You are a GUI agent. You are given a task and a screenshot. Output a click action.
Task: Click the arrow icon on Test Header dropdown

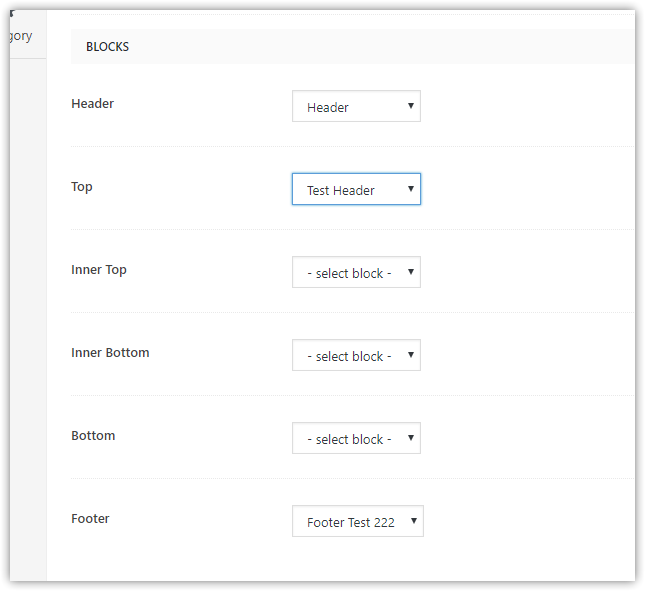click(x=411, y=189)
